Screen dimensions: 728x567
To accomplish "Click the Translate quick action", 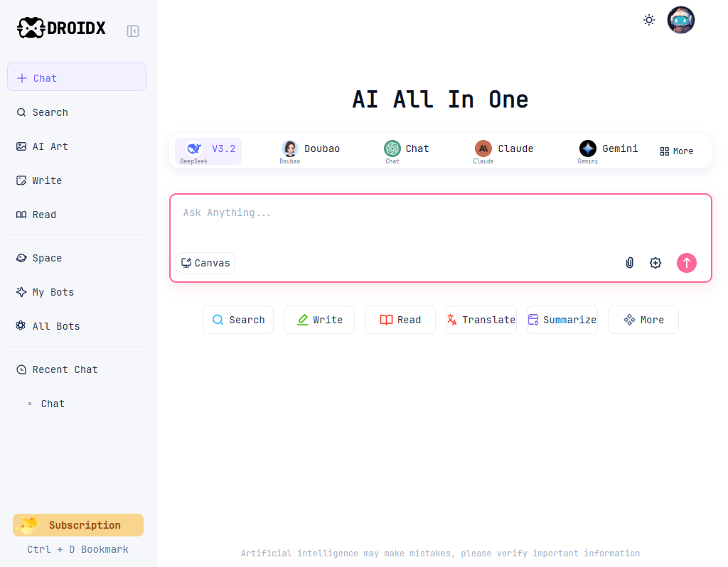I will pos(481,320).
